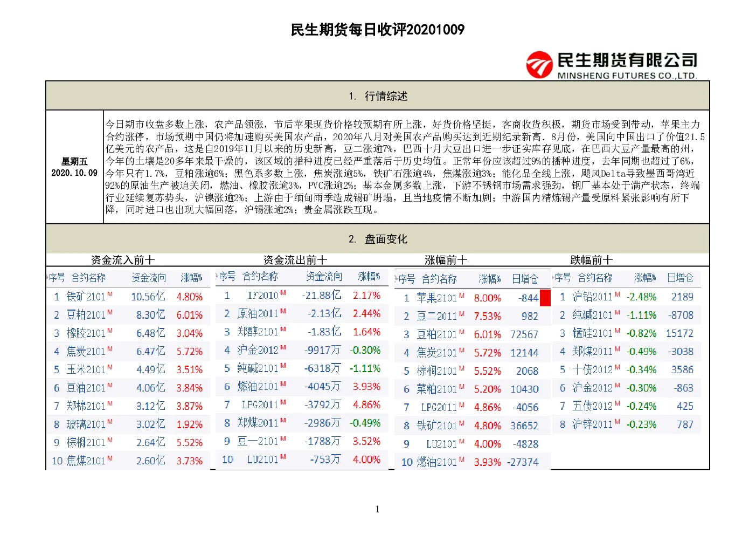Click contract 豆一2101 in outflow table

click(x=258, y=441)
